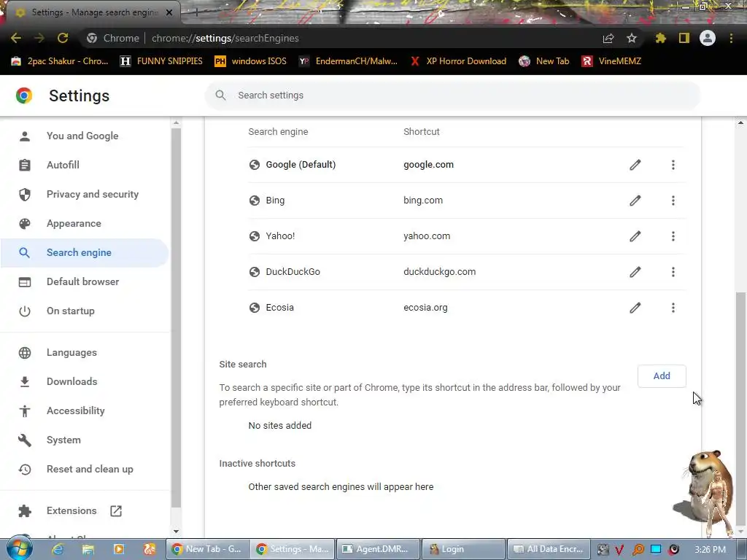The width and height of the screenshot is (747, 560).
Task: Click the sidebar scroll down arrow
Action: tap(176, 532)
